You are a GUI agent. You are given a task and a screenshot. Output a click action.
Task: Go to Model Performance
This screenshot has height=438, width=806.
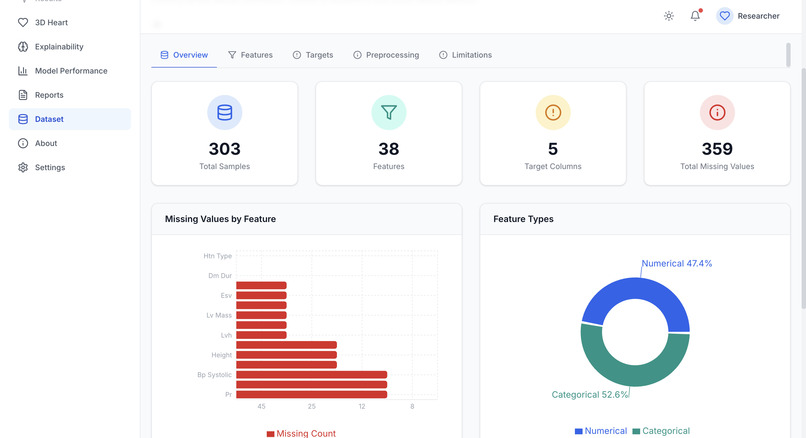(70, 71)
